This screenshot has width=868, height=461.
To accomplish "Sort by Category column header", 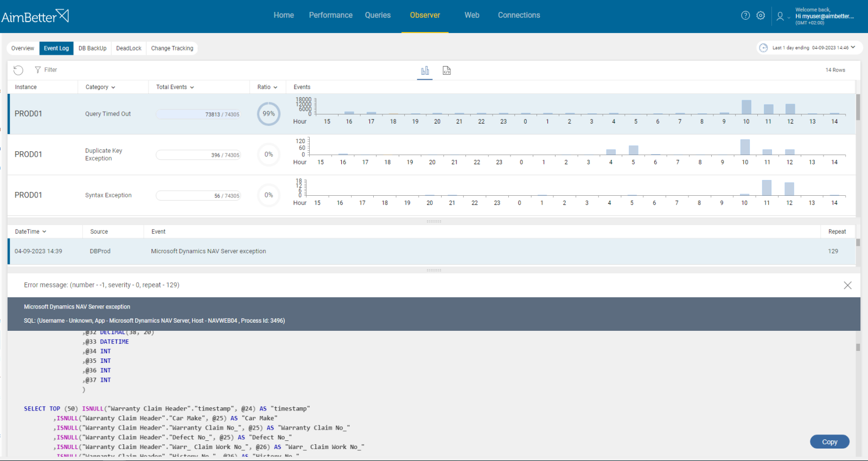I will [x=100, y=87].
